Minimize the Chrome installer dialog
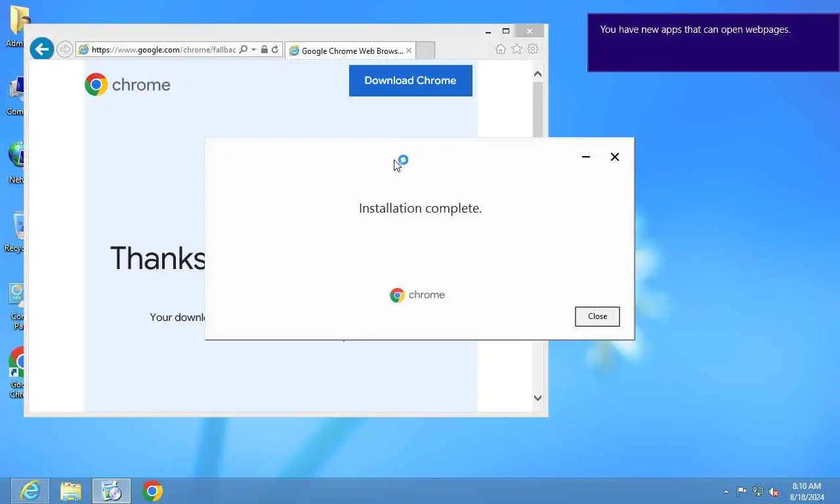 (586, 157)
